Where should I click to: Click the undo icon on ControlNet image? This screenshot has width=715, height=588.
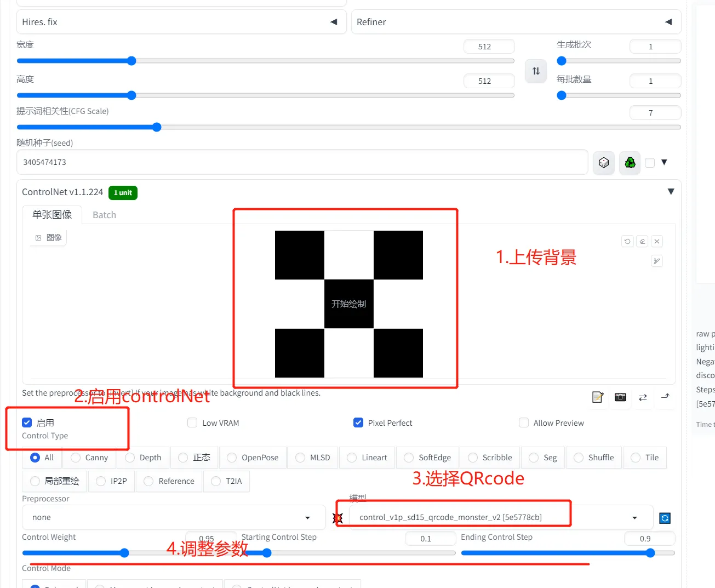click(x=627, y=241)
